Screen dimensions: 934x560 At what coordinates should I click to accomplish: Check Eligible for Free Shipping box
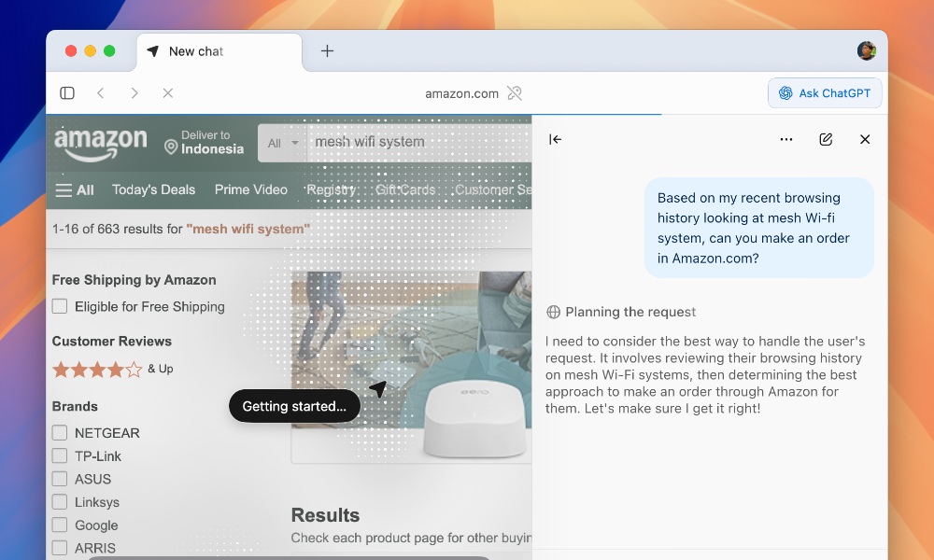pos(60,306)
